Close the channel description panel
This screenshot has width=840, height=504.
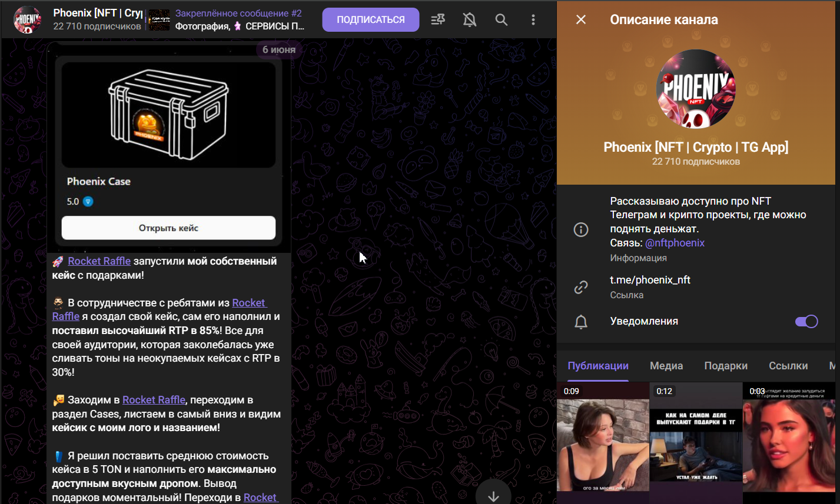tap(581, 19)
